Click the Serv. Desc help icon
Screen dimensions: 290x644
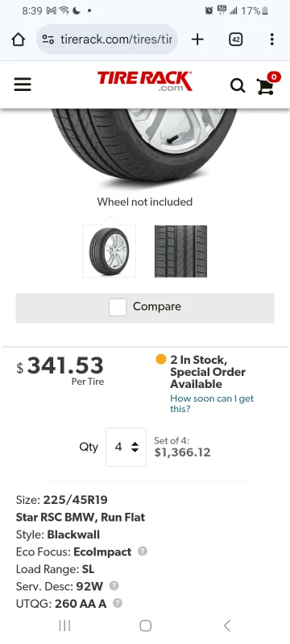114,586
